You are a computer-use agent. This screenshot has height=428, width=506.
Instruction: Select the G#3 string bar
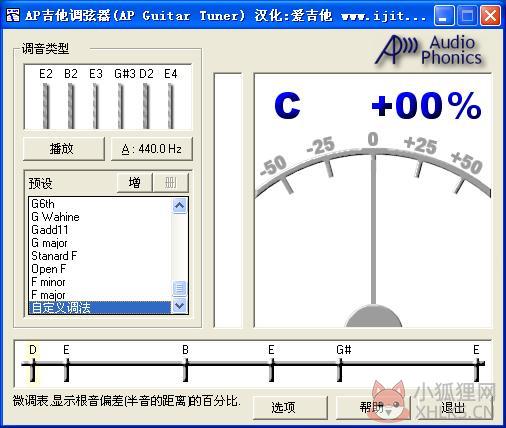(x=121, y=106)
